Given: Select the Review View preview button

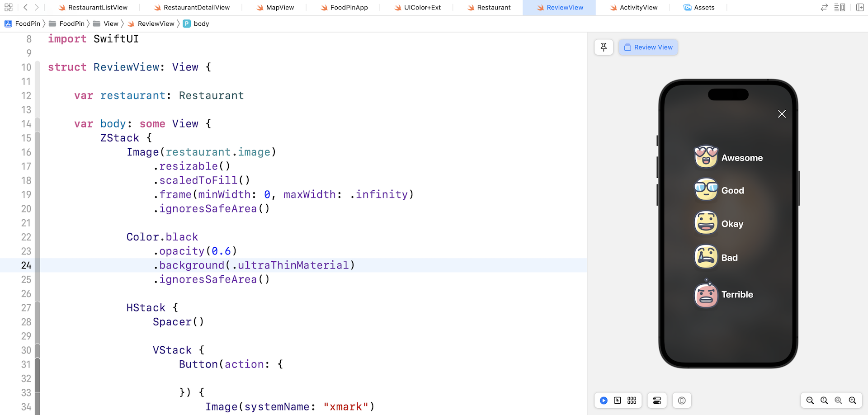Looking at the screenshot, I should [x=648, y=47].
